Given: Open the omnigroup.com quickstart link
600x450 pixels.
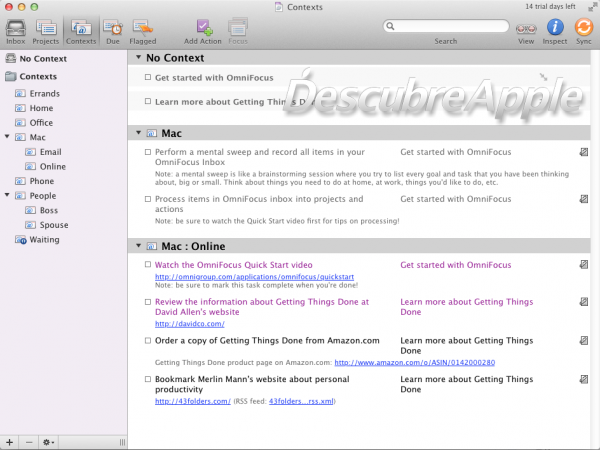Looking at the screenshot, I should point(254,276).
